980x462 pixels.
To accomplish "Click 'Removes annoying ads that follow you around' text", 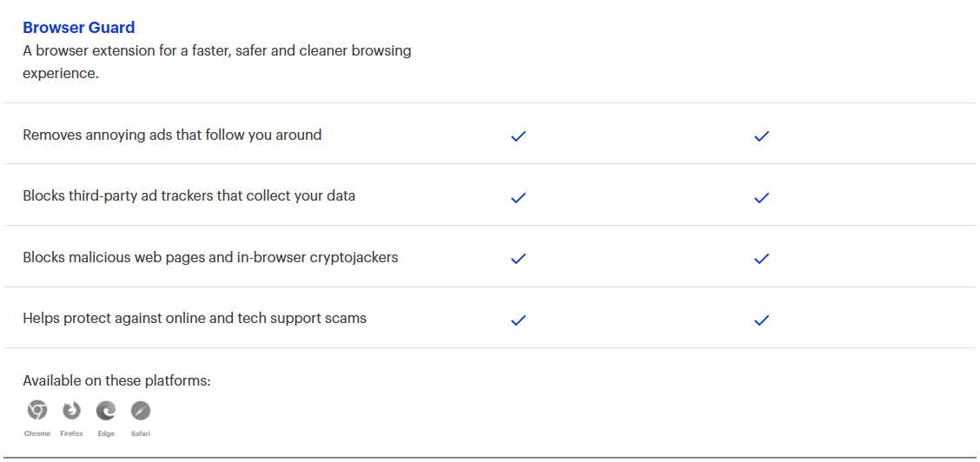I will point(172,135).
